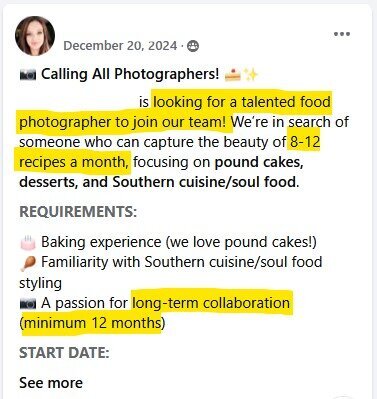This screenshot has height=399, width=377.
Task: Click the bold 'pound cakes,' text
Action: (259, 162)
